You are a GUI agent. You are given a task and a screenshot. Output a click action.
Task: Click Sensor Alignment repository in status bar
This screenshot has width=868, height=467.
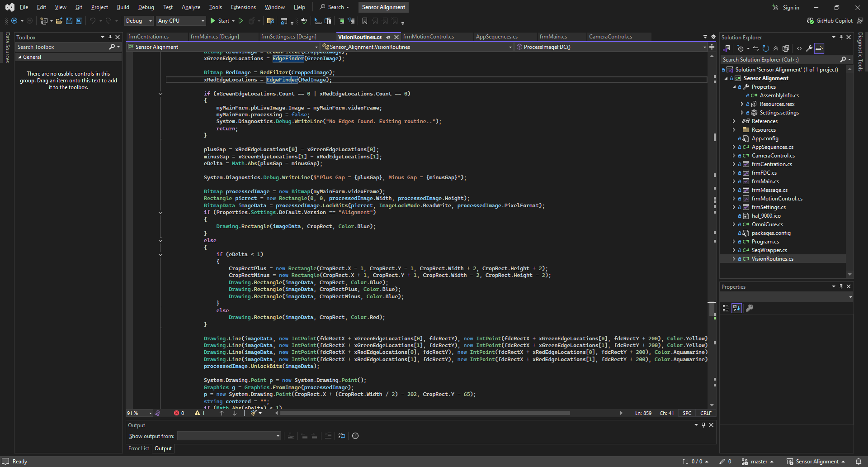[x=816, y=462]
